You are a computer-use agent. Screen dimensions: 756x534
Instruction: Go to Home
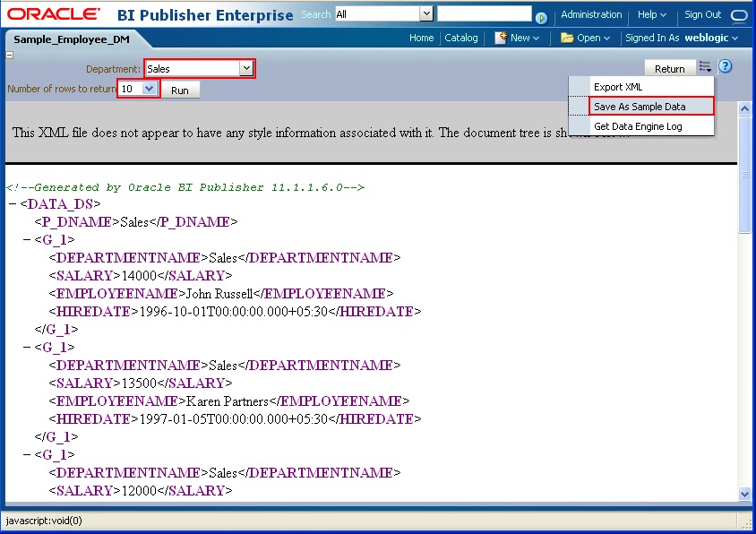click(421, 38)
